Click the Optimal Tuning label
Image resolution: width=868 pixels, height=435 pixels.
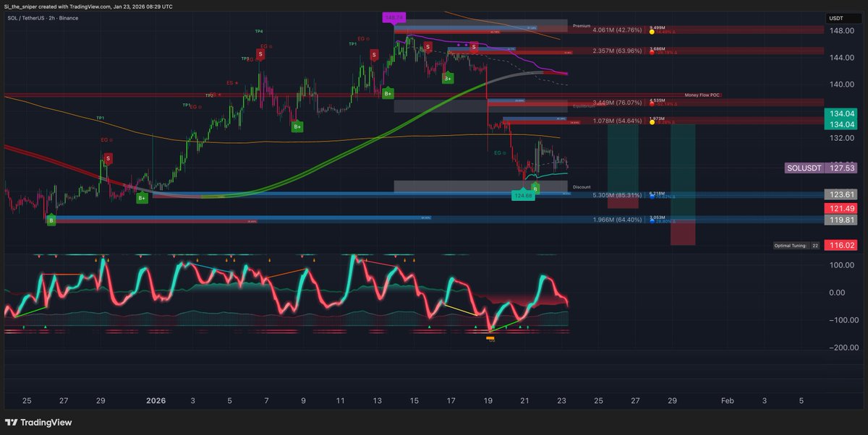[790, 246]
